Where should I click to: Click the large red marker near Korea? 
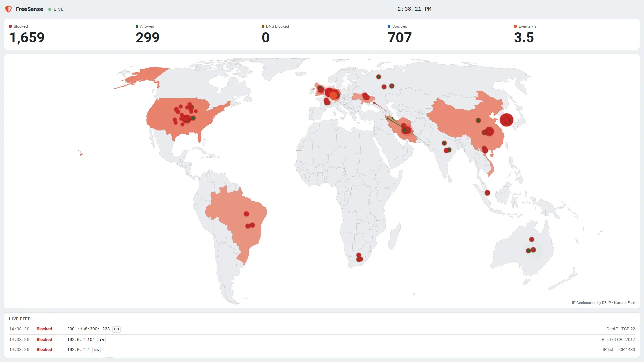[506, 120]
